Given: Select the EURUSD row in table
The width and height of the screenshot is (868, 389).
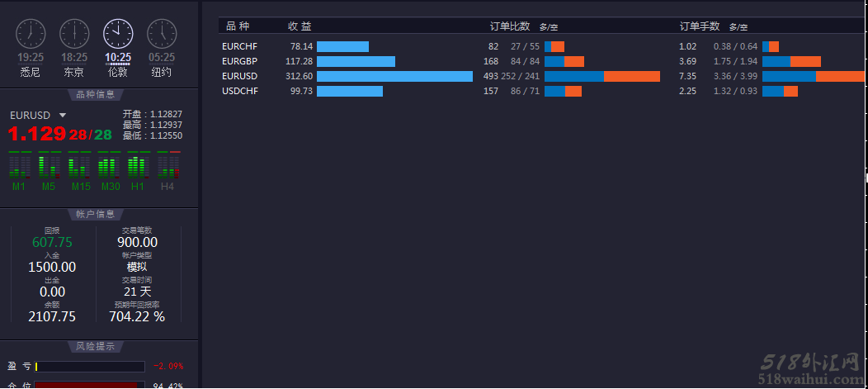Looking at the screenshot, I should pos(541,77).
